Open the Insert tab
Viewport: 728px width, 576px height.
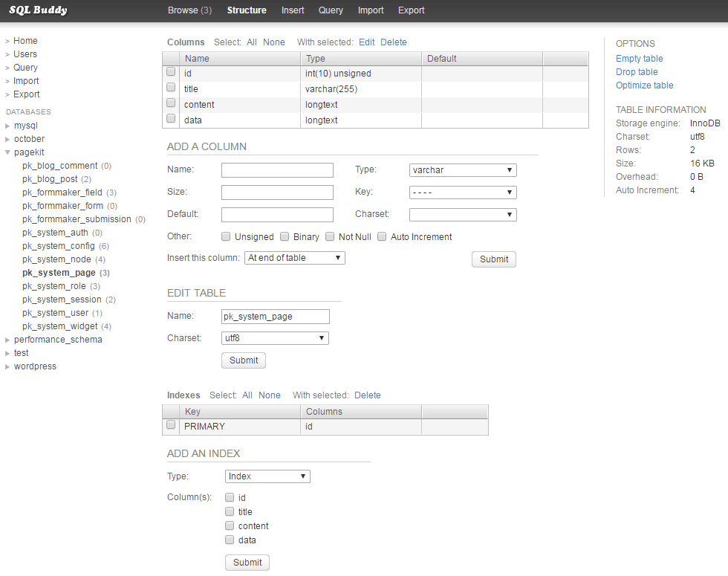click(x=293, y=10)
